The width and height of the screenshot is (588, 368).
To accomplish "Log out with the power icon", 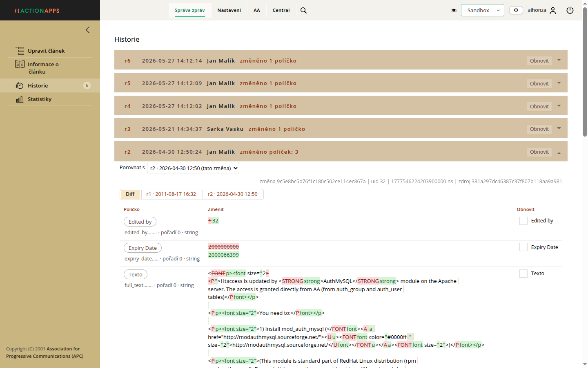I will tap(570, 10).
